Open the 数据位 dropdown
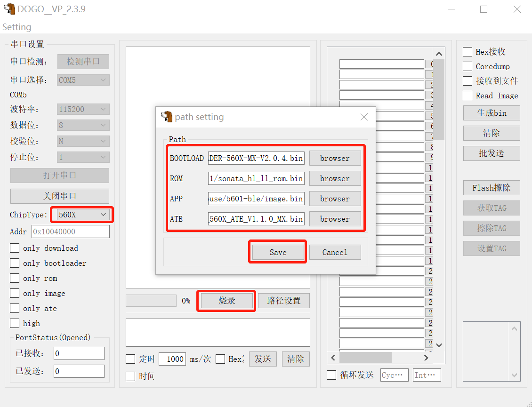This screenshot has width=532, height=407. pyautogui.click(x=83, y=125)
